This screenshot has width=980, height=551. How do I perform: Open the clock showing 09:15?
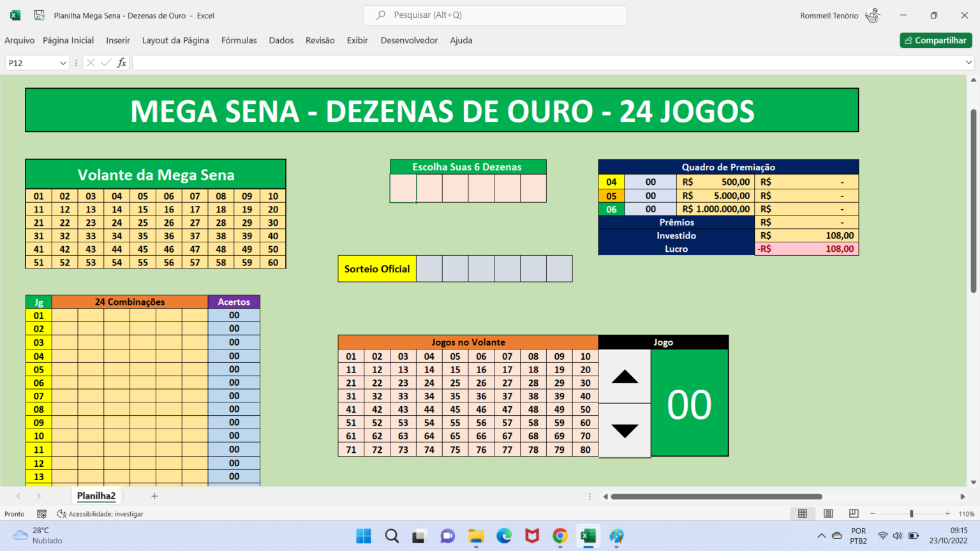click(948, 536)
